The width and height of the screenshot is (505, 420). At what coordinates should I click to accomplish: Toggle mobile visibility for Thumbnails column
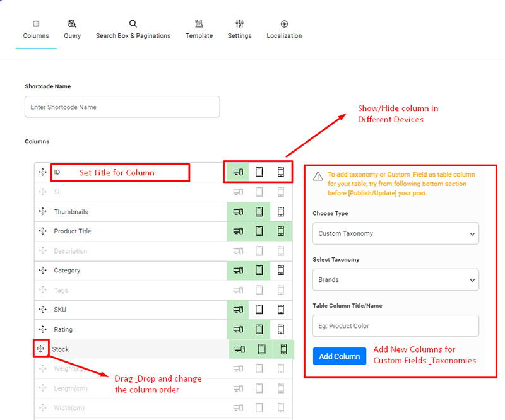pyautogui.click(x=281, y=212)
